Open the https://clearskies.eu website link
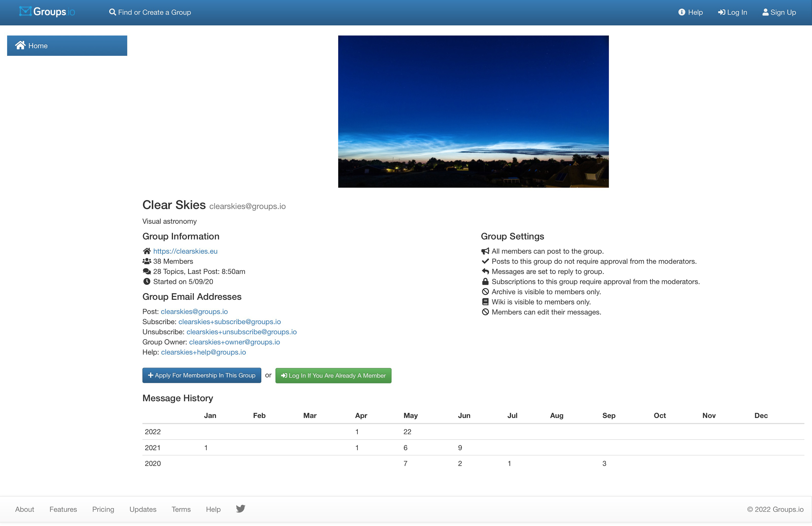This screenshot has height=526, width=812. pos(185,251)
